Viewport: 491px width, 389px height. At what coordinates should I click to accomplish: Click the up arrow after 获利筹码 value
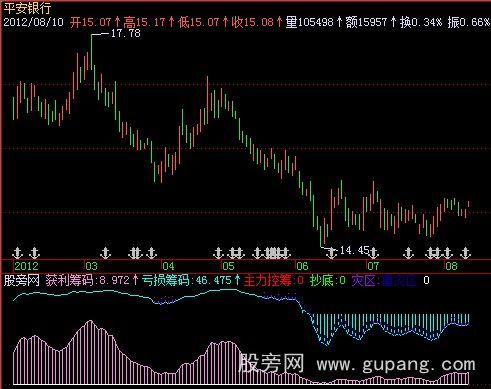click(135, 280)
